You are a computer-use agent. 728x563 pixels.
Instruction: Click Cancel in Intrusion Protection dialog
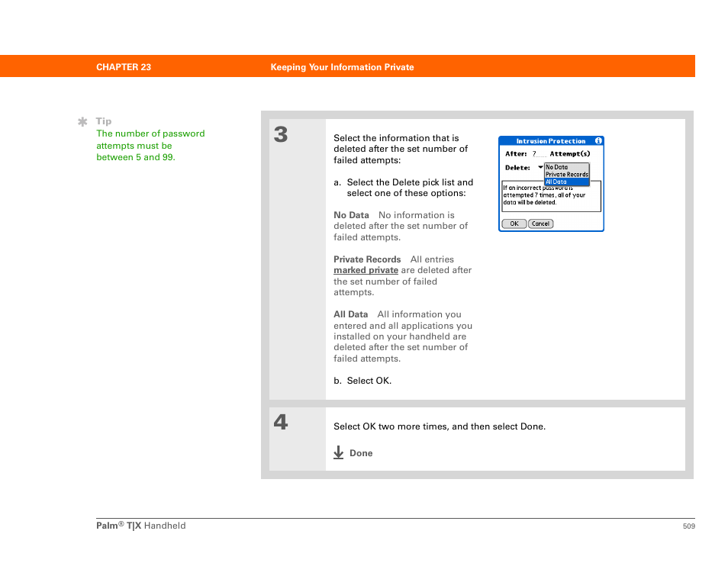coord(540,224)
